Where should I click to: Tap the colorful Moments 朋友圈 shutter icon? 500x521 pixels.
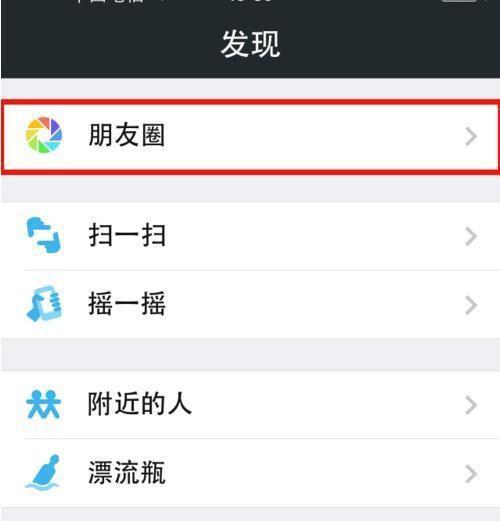click(x=44, y=135)
